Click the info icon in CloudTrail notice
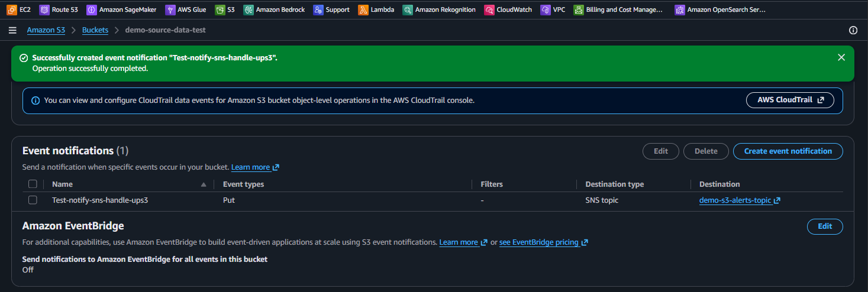Image resolution: width=868 pixels, height=292 pixels. point(35,100)
